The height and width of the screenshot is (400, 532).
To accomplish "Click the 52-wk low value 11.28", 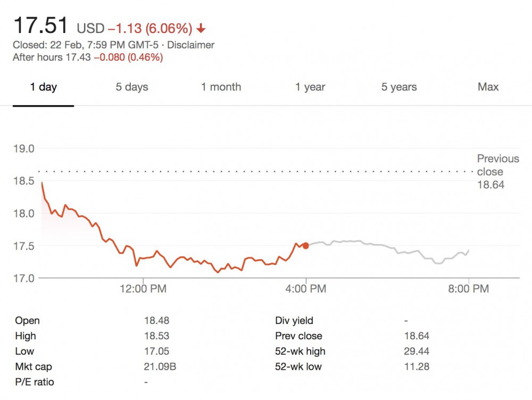I will pyautogui.click(x=416, y=366).
